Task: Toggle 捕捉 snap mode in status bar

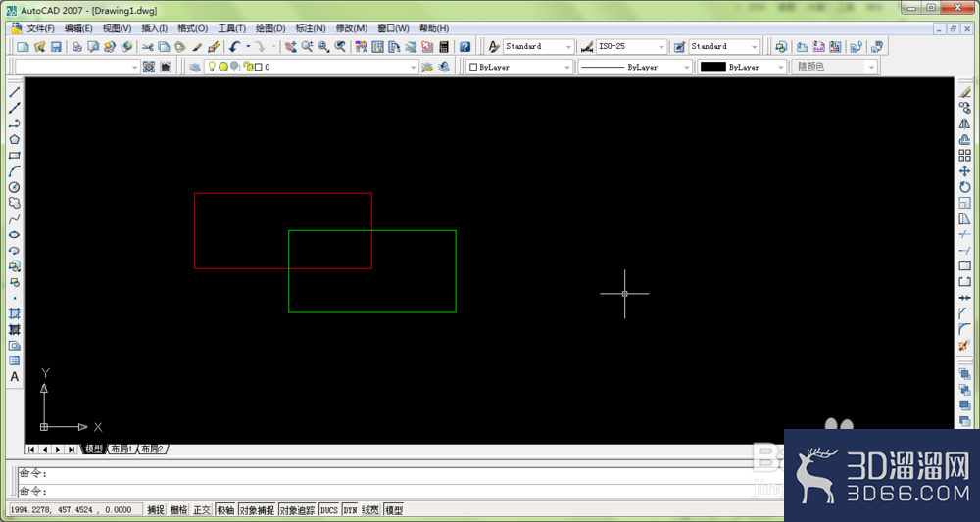Action: click(x=156, y=510)
